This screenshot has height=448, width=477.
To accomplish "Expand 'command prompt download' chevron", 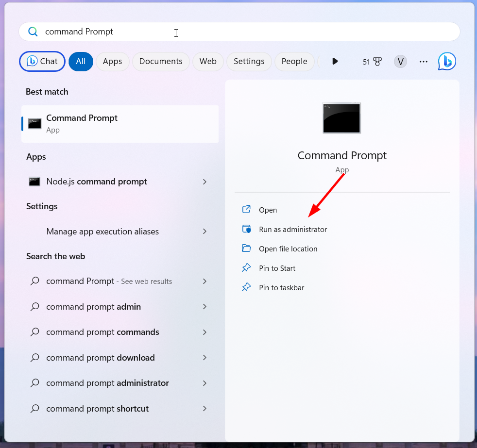I will pyautogui.click(x=204, y=358).
